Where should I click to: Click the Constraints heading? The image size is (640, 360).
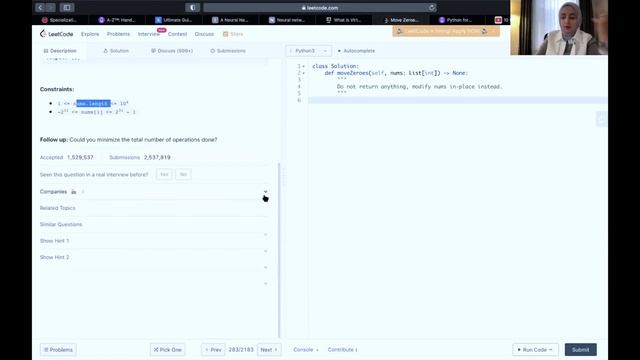(x=57, y=89)
